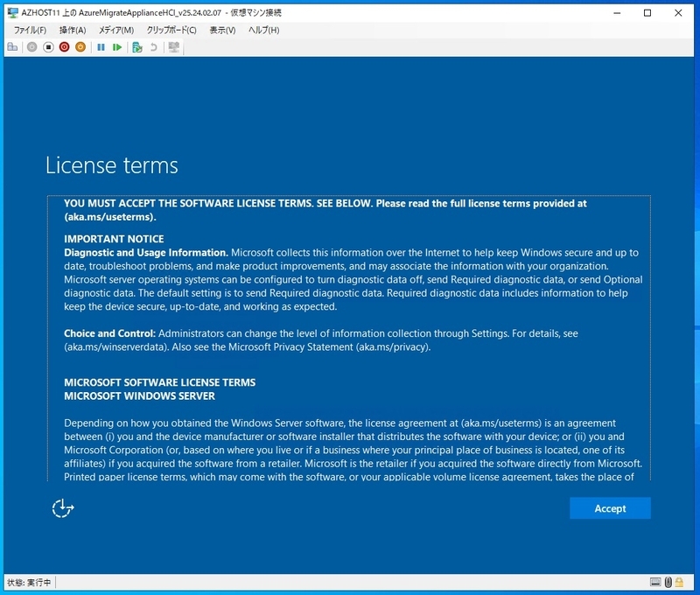The height and width of the screenshot is (595, 700).
Task: Click the IMPORTANT NOTICE heading
Action: pos(114,239)
